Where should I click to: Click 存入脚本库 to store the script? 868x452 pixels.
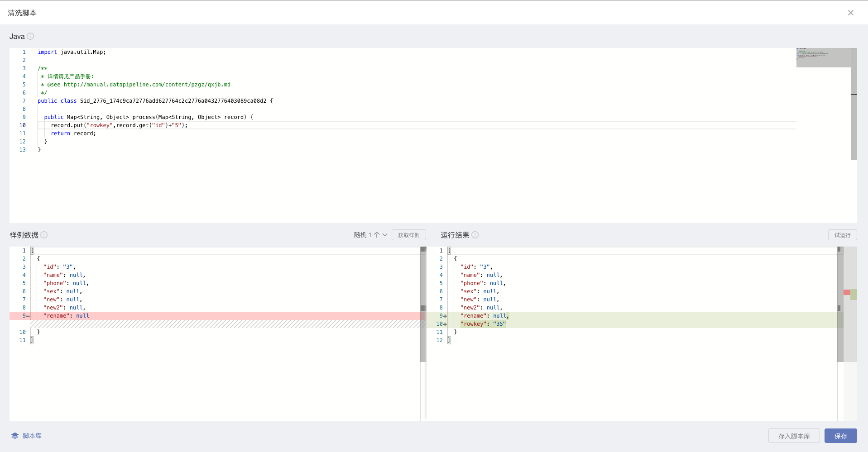tap(794, 436)
